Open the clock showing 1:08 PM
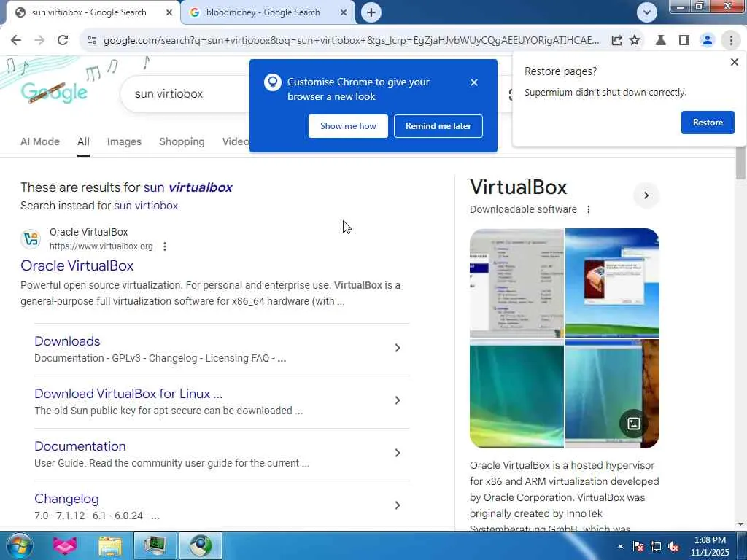This screenshot has height=560, width=747. (710, 546)
